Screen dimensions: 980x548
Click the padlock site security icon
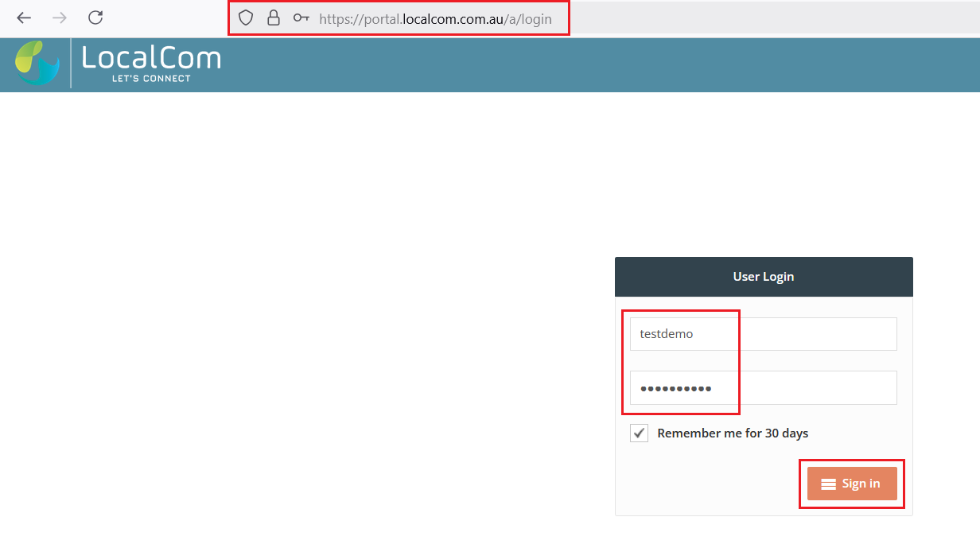point(273,18)
